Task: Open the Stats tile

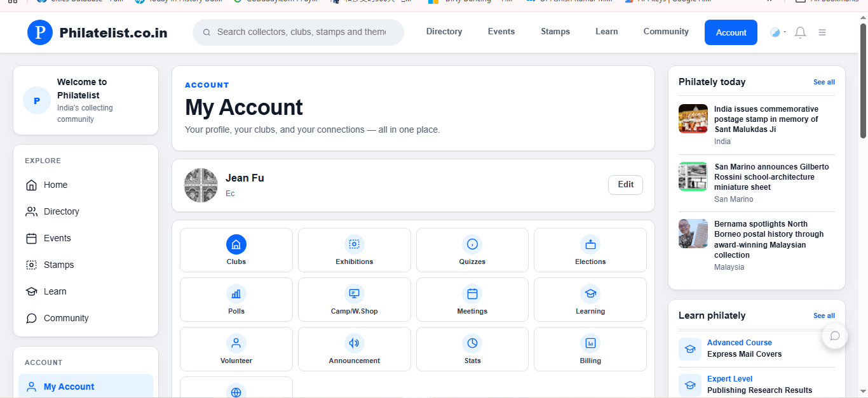Action: coord(472,349)
